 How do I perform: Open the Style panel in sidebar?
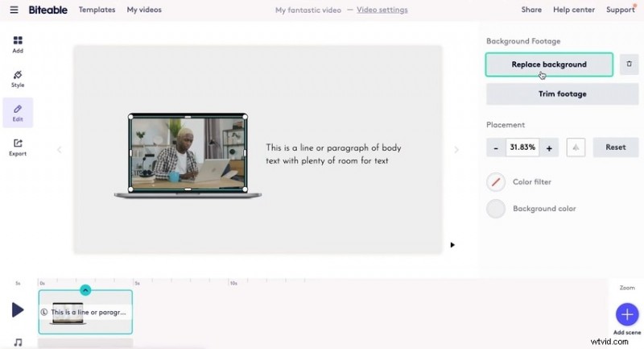pos(18,79)
